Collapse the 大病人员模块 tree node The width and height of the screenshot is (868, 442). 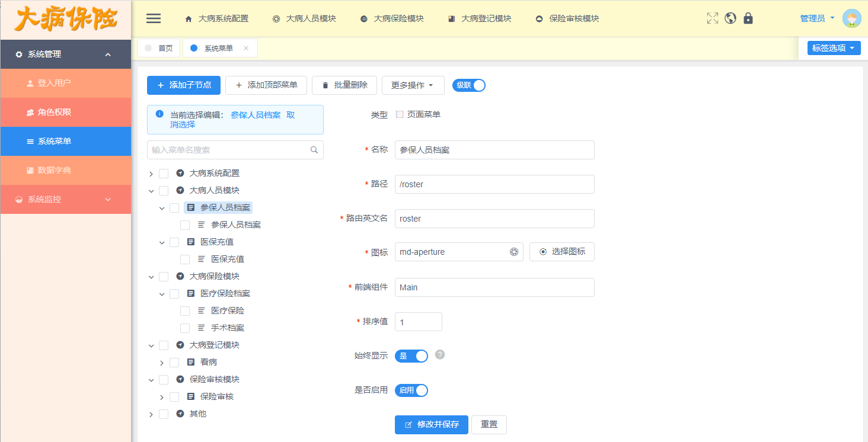pyautogui.click(x=151, y=190)
